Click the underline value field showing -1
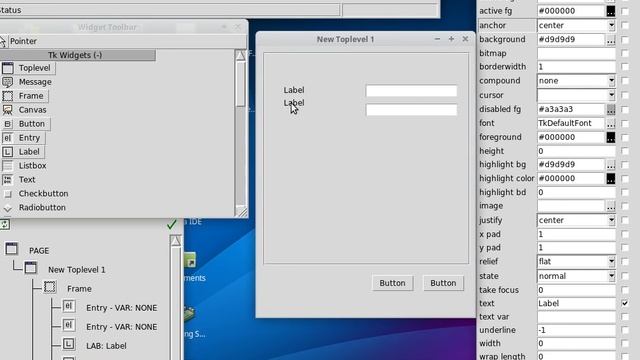 click(x=576, y=330)
